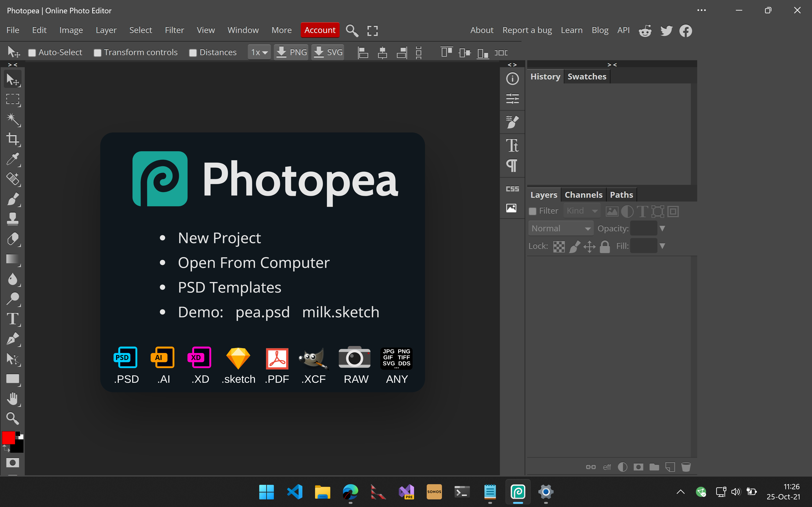Viewport: 812px width, 507px height.
Task: Click the new layer icon below the Layers panel
Action: pos(670,467)
